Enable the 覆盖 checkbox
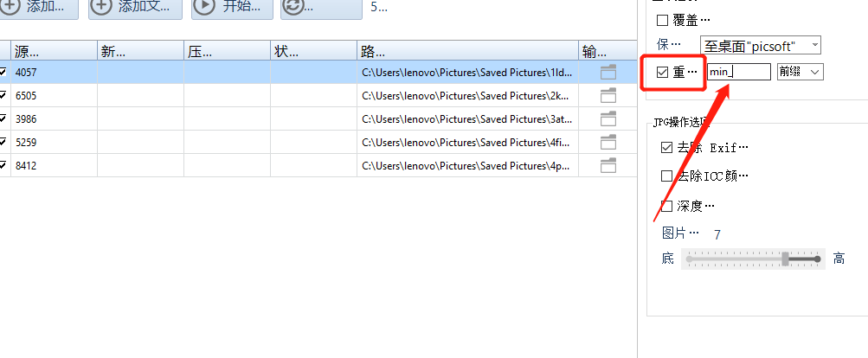 point(663,20)
